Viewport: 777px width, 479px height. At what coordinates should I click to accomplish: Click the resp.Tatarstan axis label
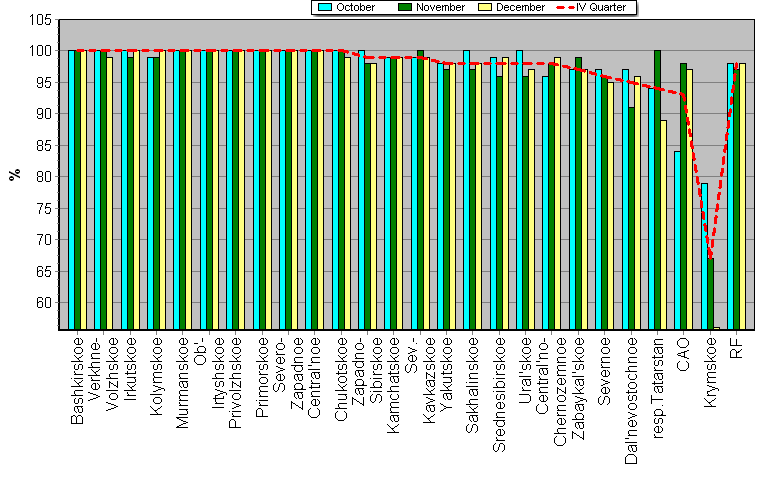(657, 388)
